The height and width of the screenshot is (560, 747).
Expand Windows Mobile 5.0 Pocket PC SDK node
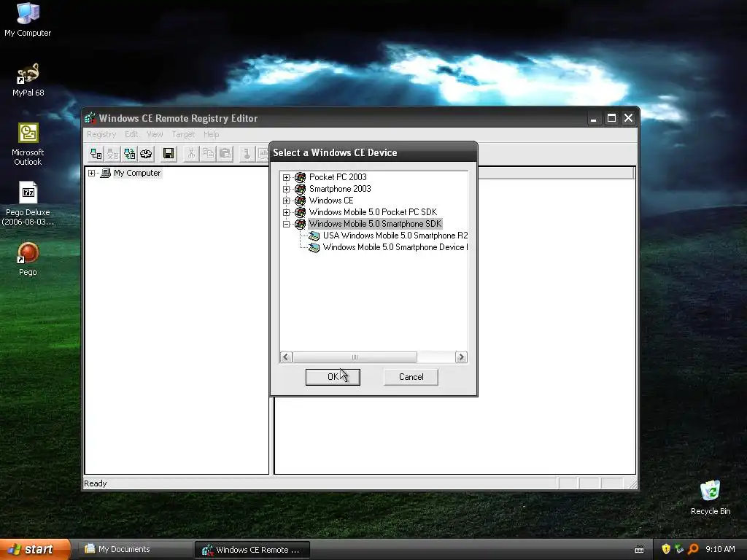(x=286, y=212)
